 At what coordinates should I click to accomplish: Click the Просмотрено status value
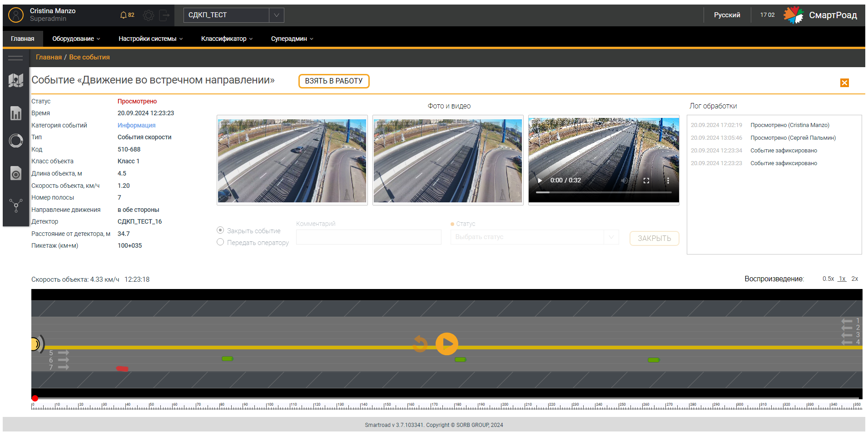[137, 101]
